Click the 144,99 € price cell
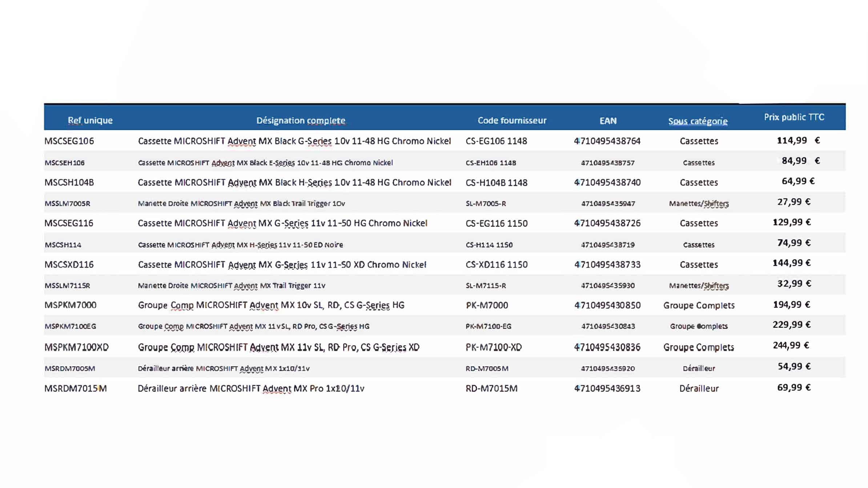The image size is (868, 488). [791, 263]
